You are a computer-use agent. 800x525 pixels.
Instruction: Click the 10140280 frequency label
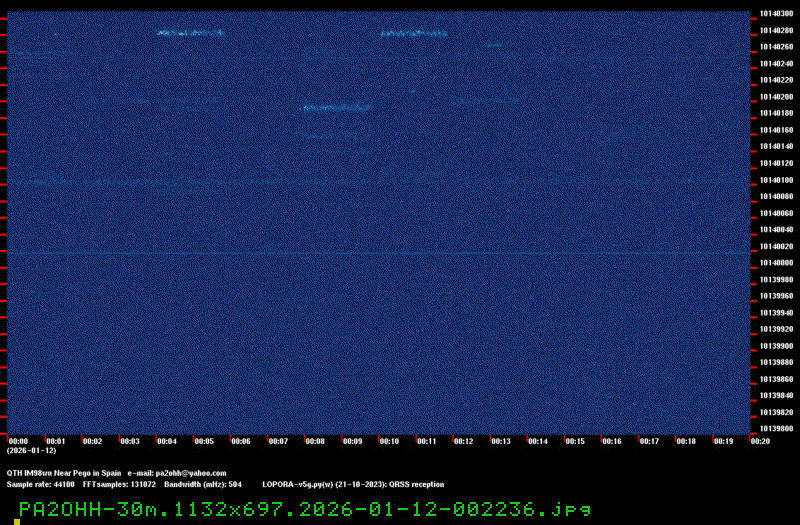[x=776, y=31]
